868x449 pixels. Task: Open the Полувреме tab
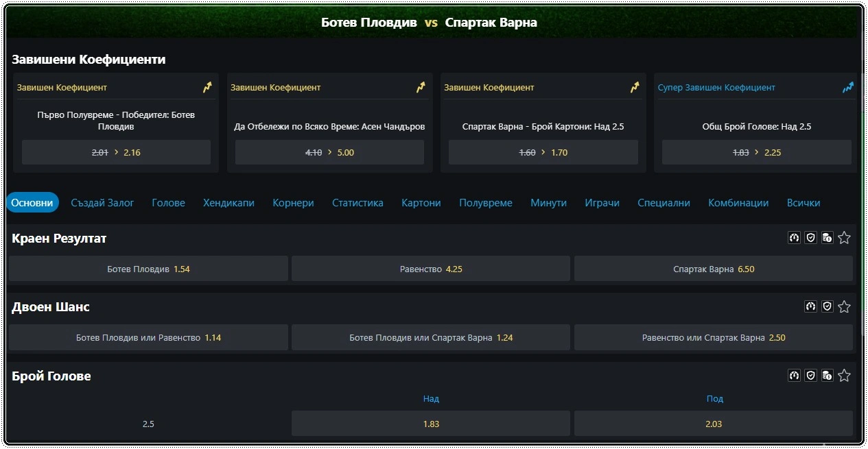[486, 203]
